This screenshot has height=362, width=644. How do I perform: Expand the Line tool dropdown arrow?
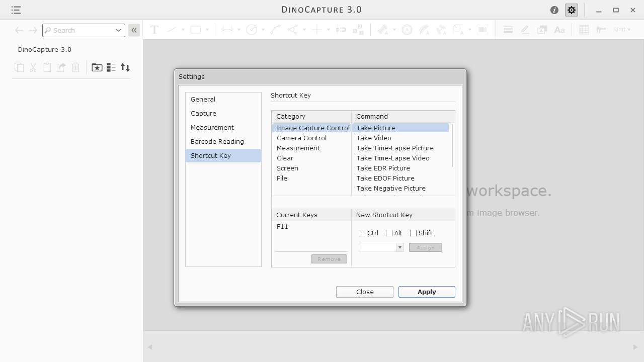pos(183,30)
